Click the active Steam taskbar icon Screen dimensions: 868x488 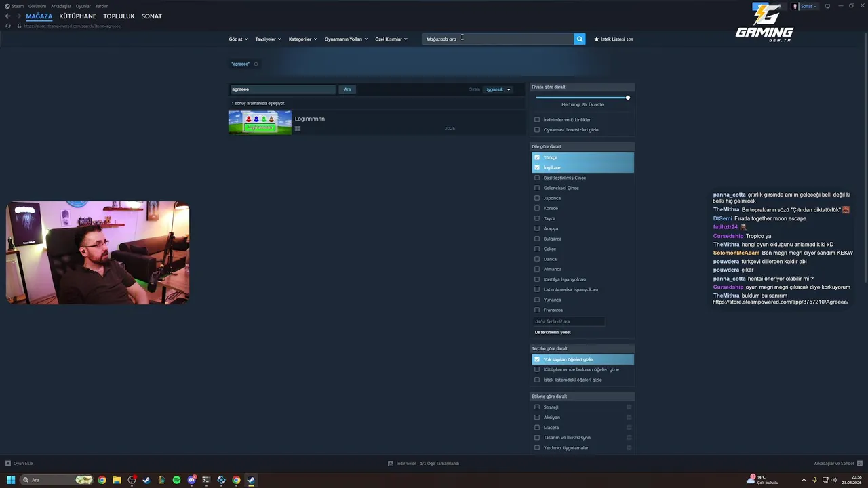pyautogui.click(x=251, y=480)
